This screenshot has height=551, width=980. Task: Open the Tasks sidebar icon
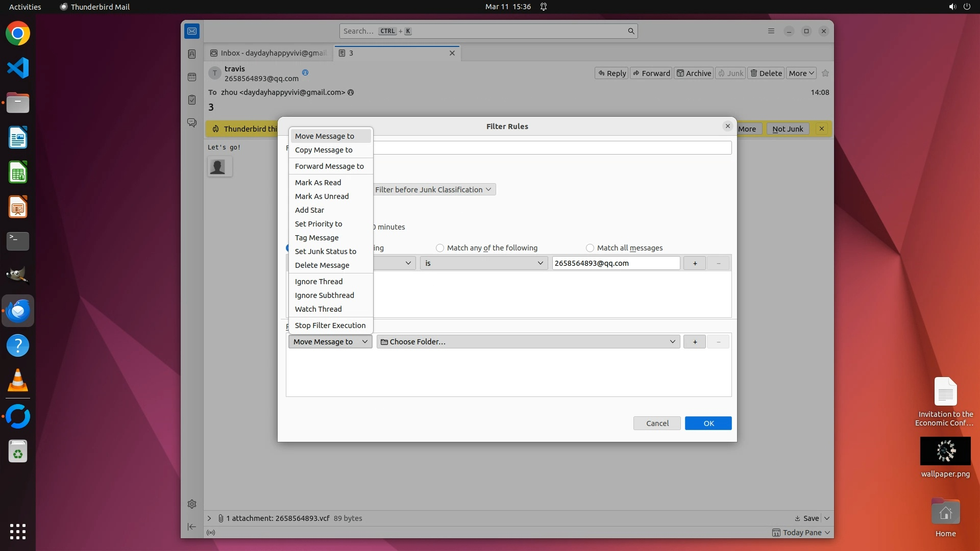tap(192, 100)
